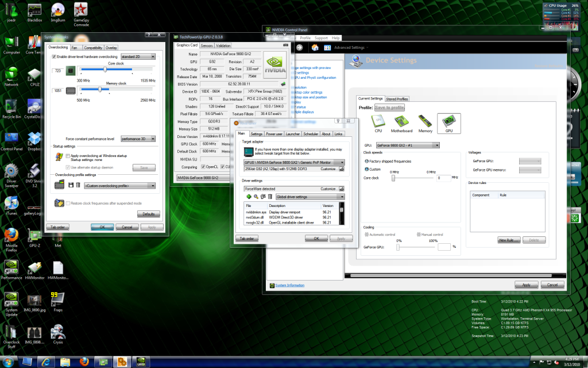Open the Help menu in NVIDIA Control Panel
Viewport: 588px width, 368px height.
click(x=335, y=38)
